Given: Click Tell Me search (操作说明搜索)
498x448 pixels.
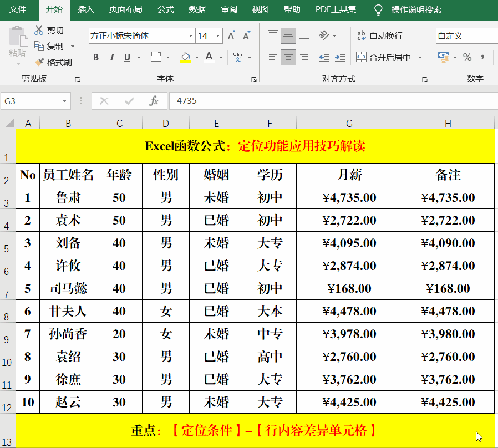Looking at the screenshot, I should (416, 10).
